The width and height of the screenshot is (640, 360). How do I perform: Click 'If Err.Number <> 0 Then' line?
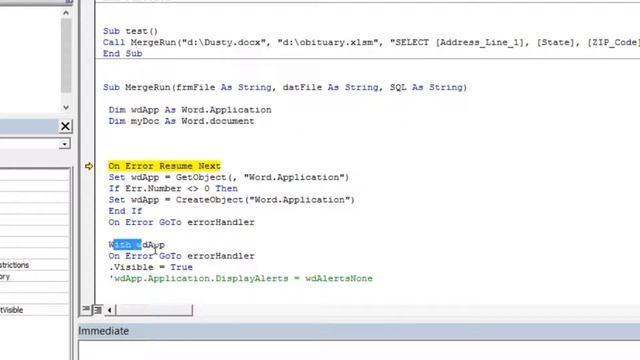coord(173,189)
